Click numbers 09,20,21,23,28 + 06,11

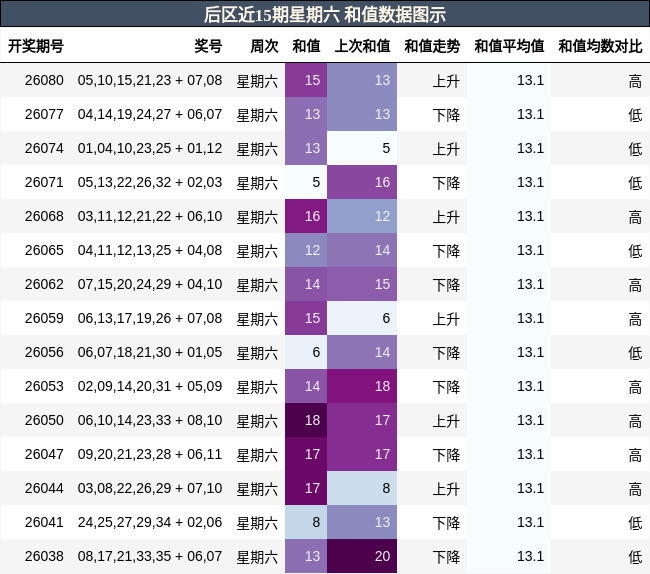[x=150, y=454]
